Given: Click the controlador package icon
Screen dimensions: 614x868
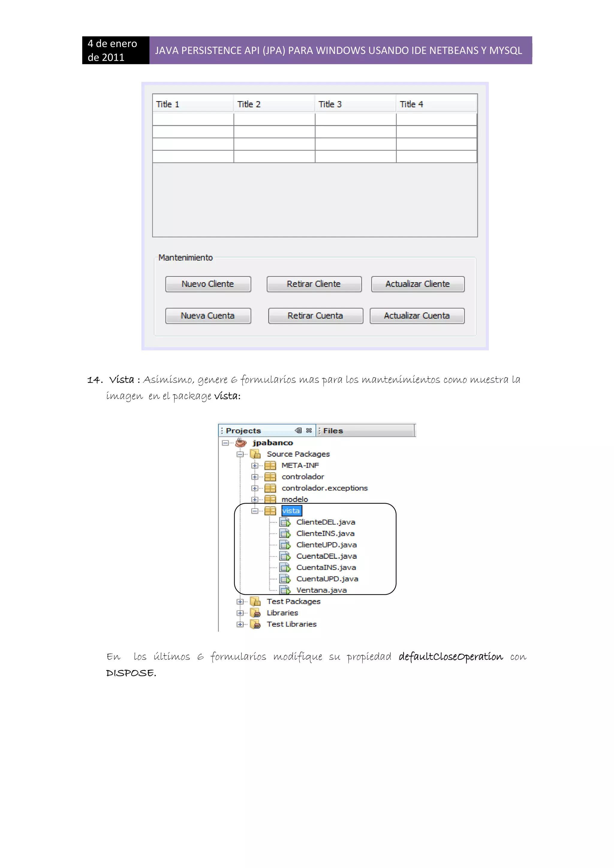Looking at the screenshot, I should point(270,477).
